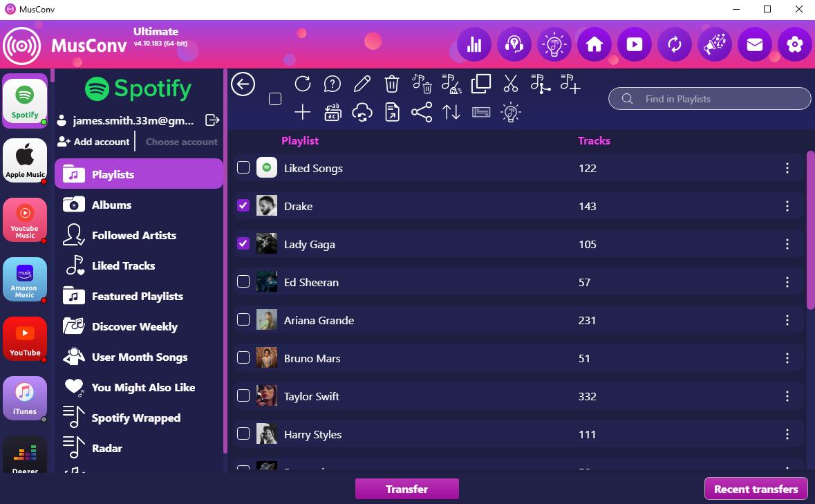Open the Radar section
The width and height of the screenshot is (815, 504).
(139, 448)
